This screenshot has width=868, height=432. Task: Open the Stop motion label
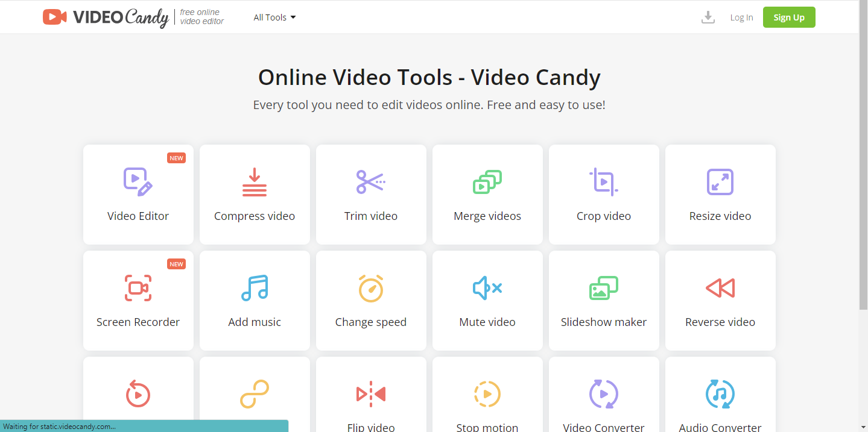coord(487,428)
